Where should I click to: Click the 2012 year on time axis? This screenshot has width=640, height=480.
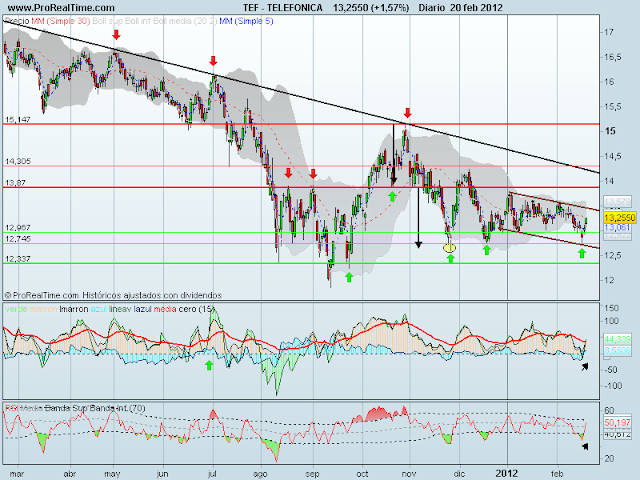click(x=507, y=473)
